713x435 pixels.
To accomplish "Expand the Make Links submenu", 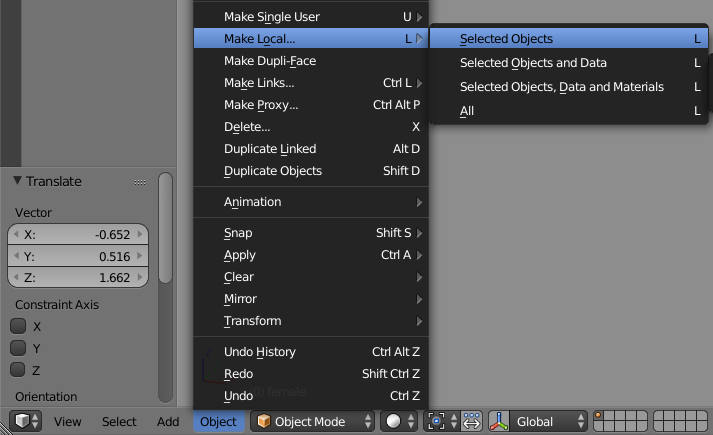I will 311,83.
